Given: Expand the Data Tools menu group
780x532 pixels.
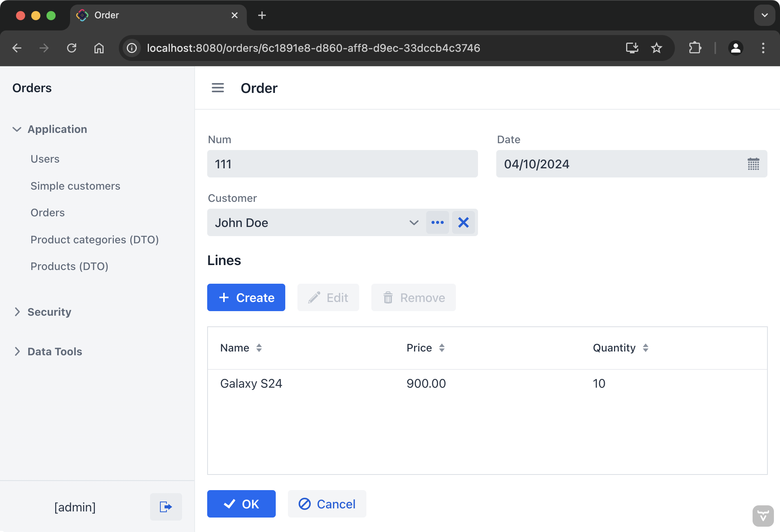Looking at the screenshot, I should pyautogui.click(x=17, y=351).
